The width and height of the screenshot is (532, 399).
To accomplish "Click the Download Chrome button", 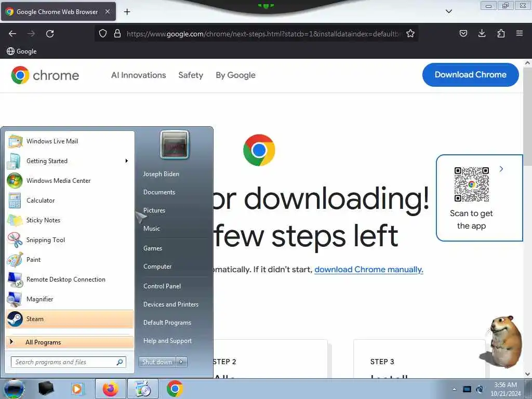I will click(470, 75).
